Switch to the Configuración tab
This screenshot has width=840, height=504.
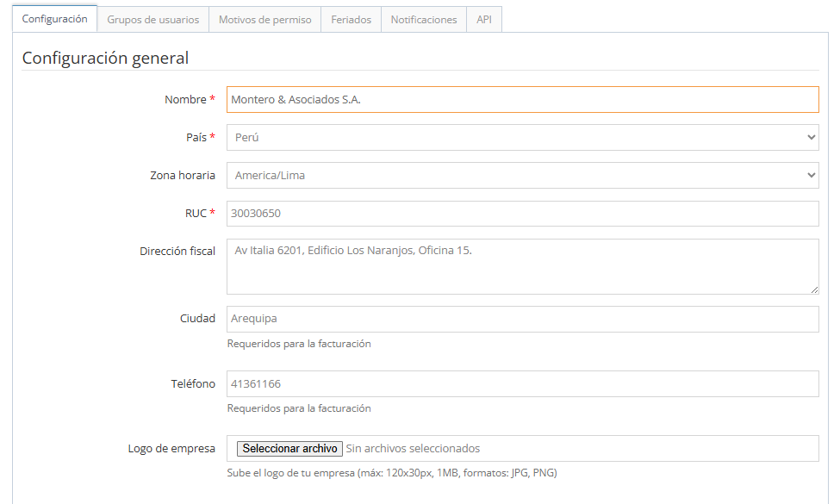54,19
